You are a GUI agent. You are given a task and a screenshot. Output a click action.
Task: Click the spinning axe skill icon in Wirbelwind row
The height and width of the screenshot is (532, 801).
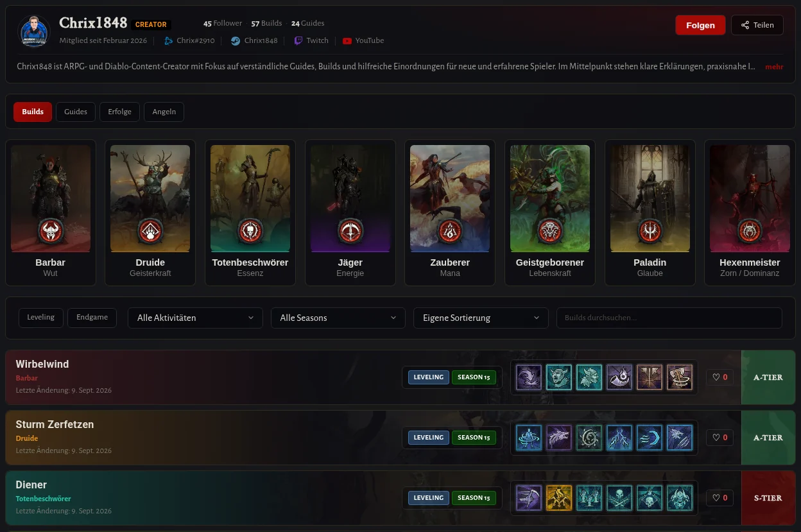click(680, 377)
